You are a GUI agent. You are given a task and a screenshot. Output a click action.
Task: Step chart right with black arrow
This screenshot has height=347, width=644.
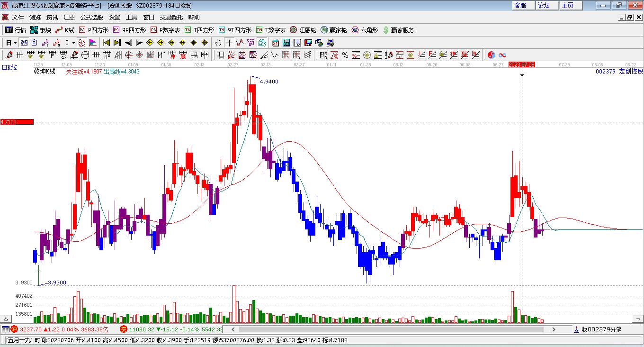click(139, 43)
